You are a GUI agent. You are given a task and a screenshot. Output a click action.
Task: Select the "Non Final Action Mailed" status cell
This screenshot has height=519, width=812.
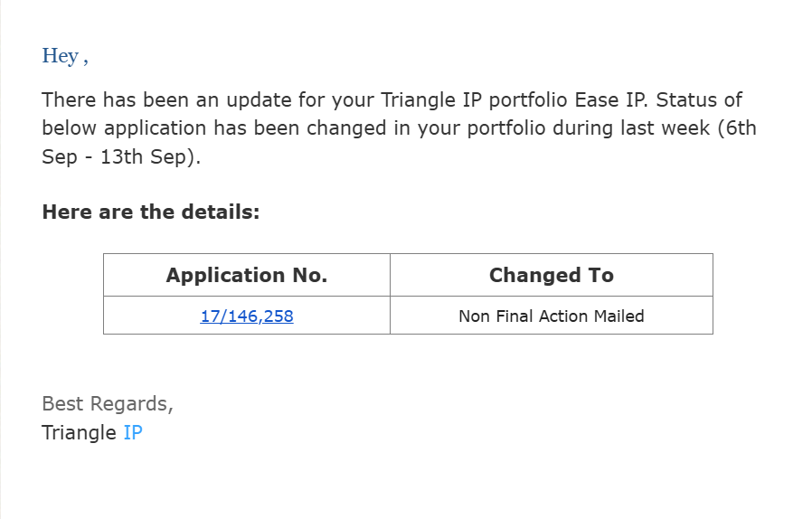tap(551, 316)
